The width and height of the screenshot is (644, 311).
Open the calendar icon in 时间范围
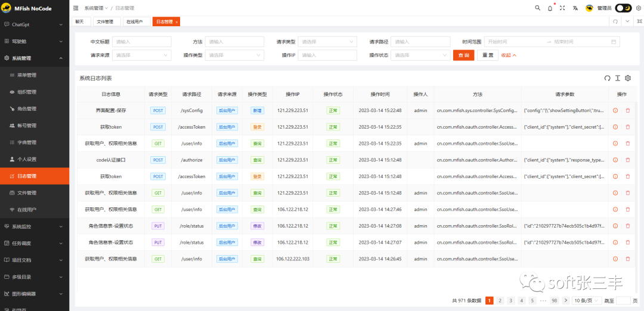pos(614,42)
